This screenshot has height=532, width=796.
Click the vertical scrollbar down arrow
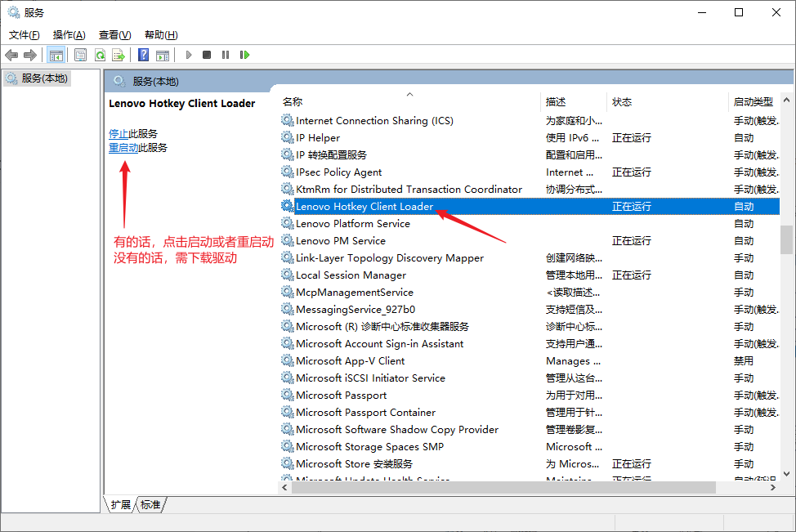(x=786, y=474)
